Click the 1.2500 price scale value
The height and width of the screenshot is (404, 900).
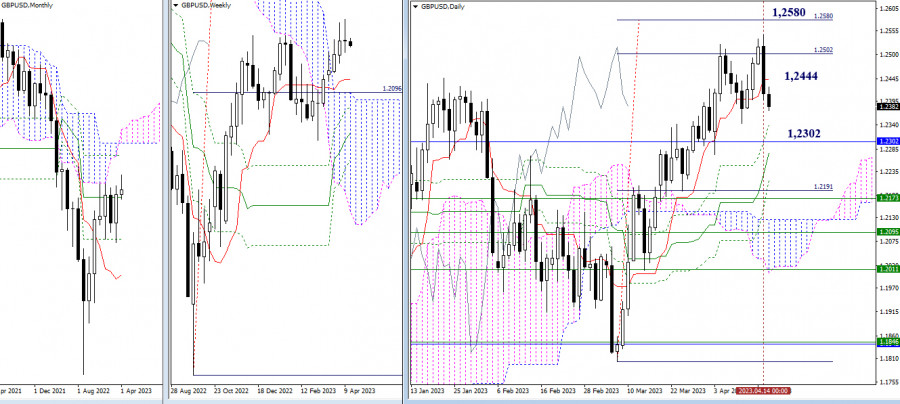click(x=889, y=55)
